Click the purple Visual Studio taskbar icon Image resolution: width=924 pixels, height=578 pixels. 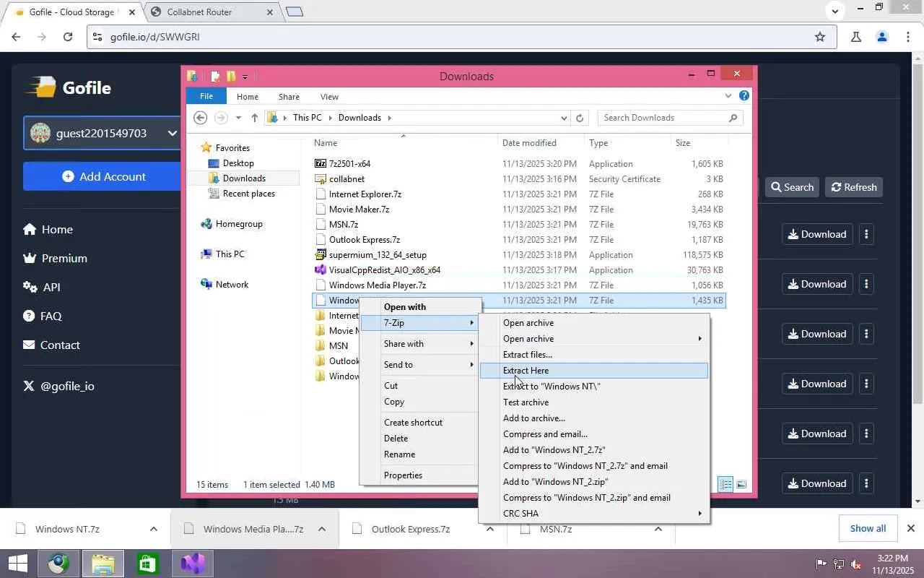pyautogui.click(x=193, y=564)
